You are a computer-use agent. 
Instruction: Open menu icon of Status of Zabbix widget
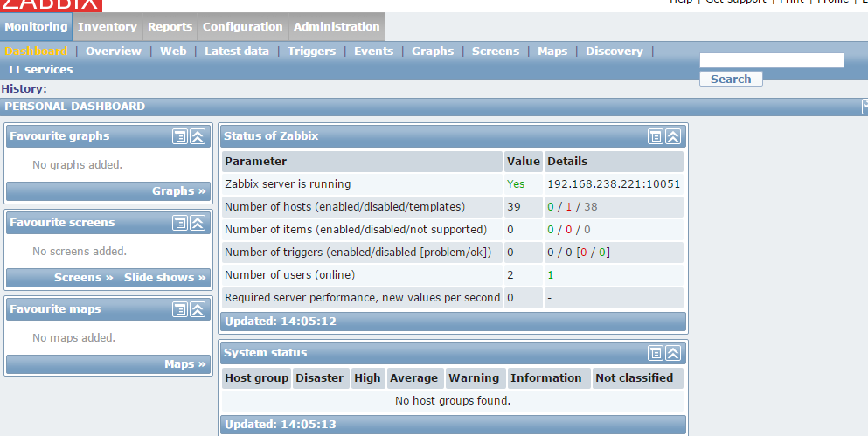(x=656, y=136)
